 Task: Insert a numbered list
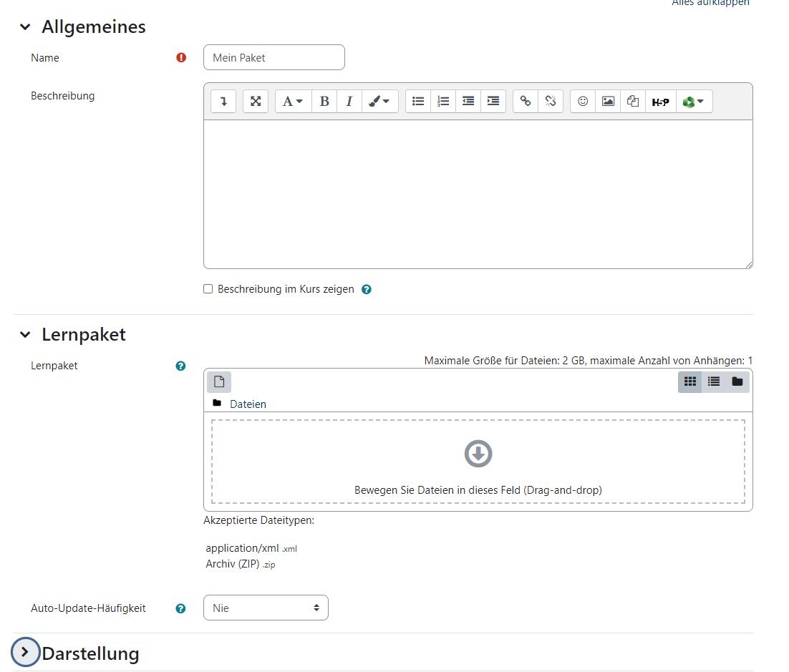tap(443, 102)
